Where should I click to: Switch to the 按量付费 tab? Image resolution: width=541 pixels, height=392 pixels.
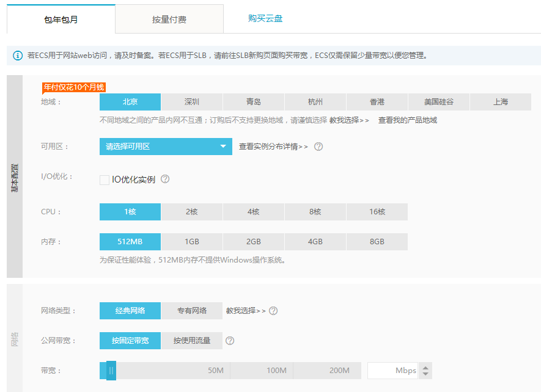[x=169, y=20]
